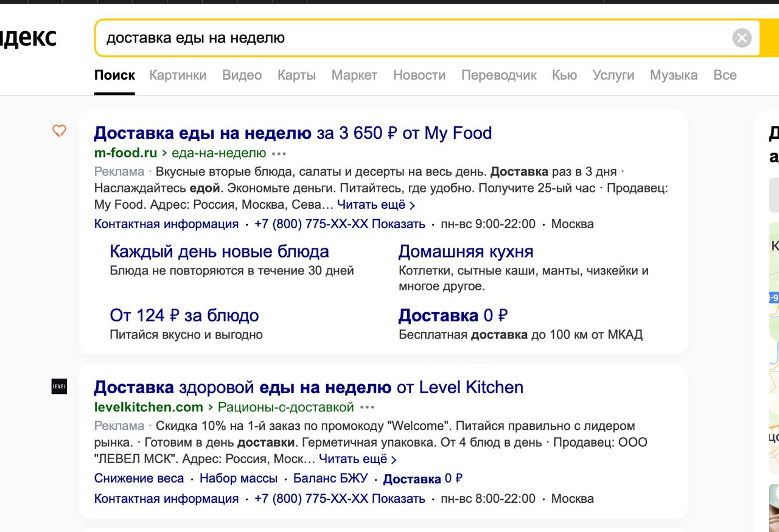Switch to the Музыка tab
779x532 pixels.
(x=674, y=75)
